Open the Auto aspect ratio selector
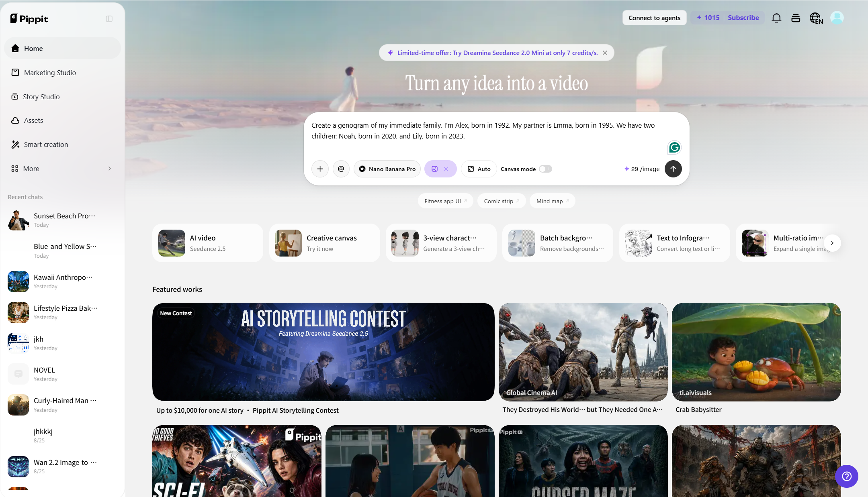The image size is (868, 497). point(479,169)
